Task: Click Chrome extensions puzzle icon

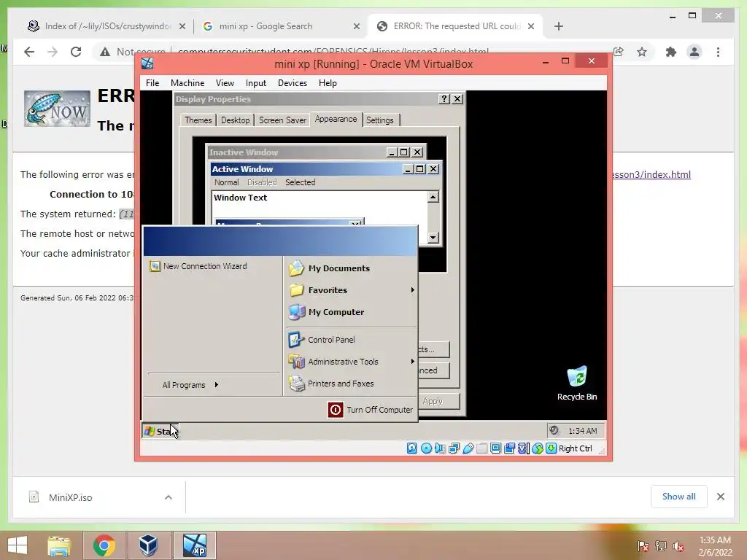Action: click(671, 52)
